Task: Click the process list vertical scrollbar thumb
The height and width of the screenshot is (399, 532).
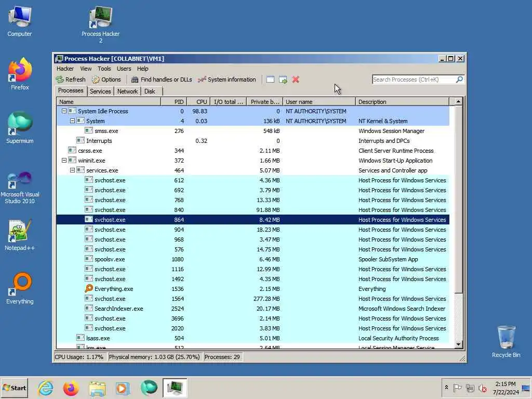Action: coord(458,199)
